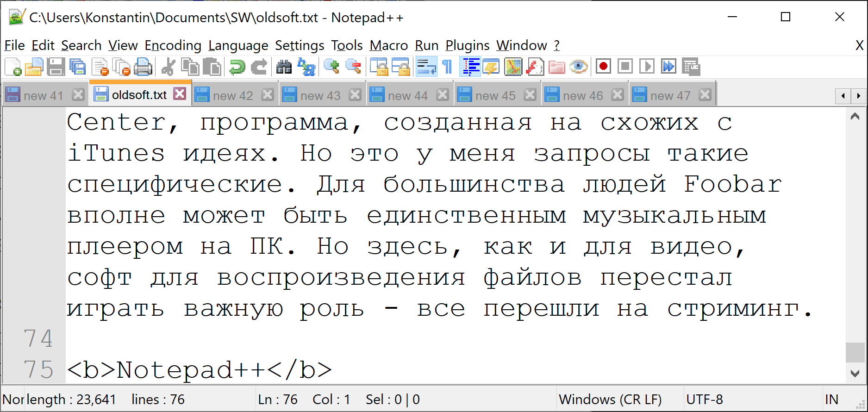The image size is (868, 412).
Task: Close the new 42 tab
Action: 268,95
